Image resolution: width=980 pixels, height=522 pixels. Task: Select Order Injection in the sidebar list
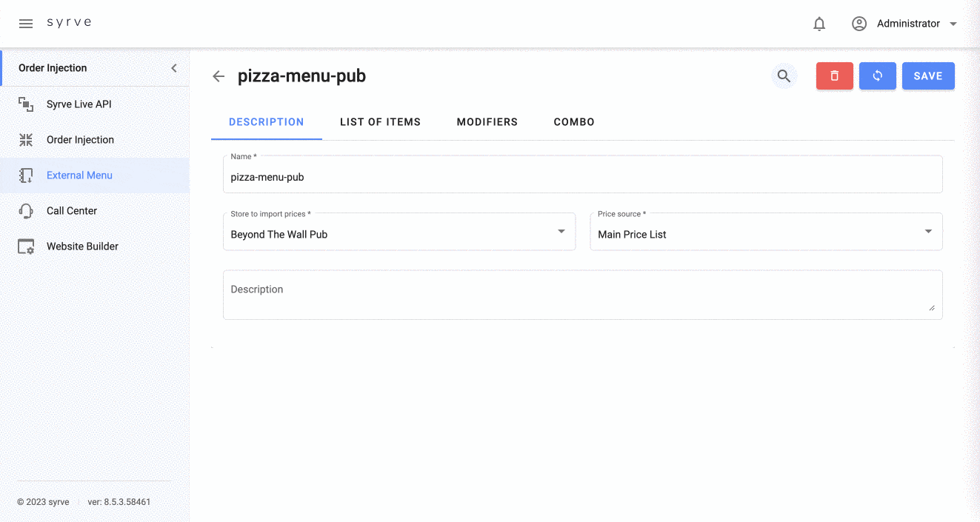tap(80, 140)
